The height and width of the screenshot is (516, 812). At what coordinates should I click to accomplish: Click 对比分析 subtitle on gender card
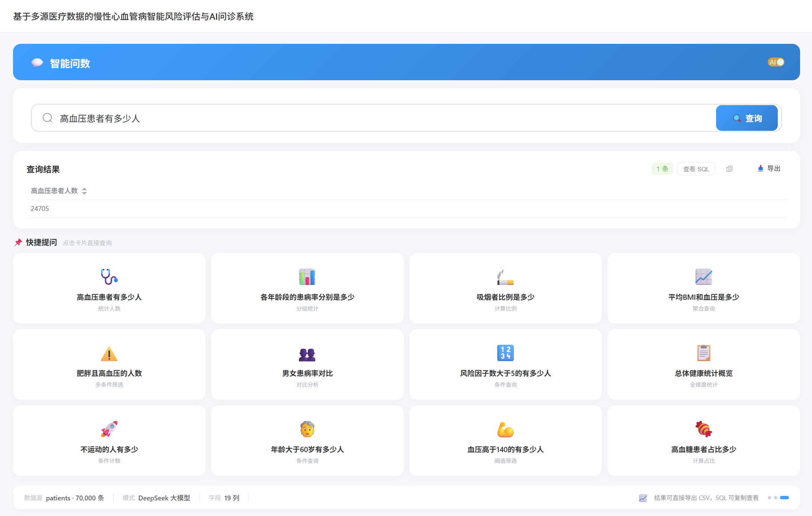(307, 384)
